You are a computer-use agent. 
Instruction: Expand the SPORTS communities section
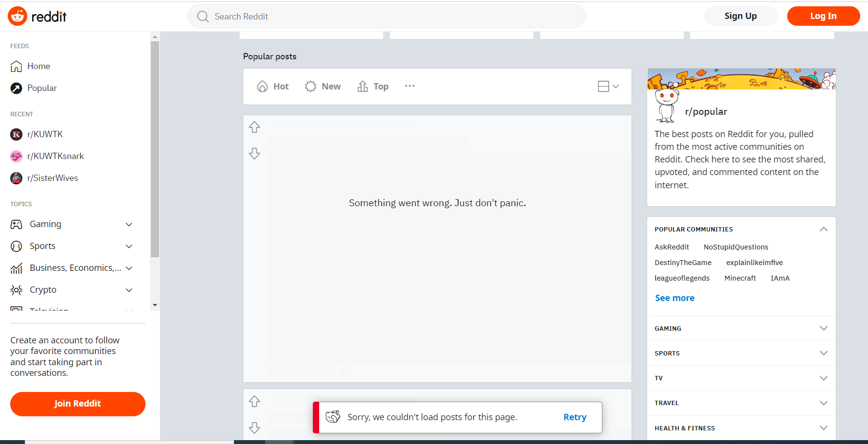[823, 353]
